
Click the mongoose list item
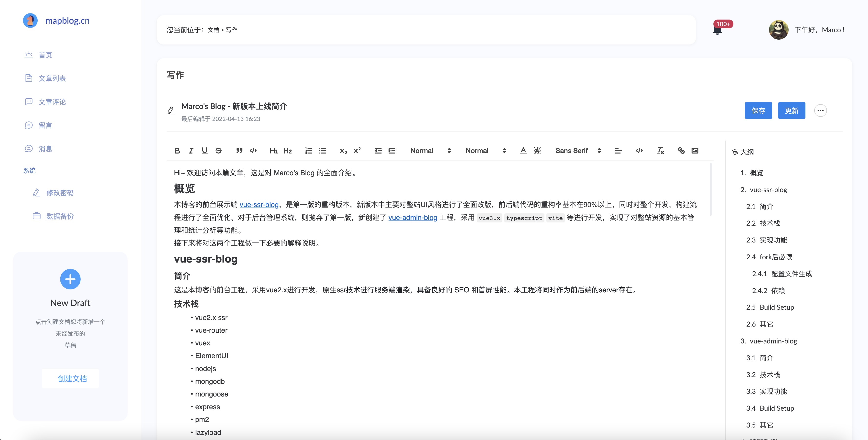[x=212, y=394]
